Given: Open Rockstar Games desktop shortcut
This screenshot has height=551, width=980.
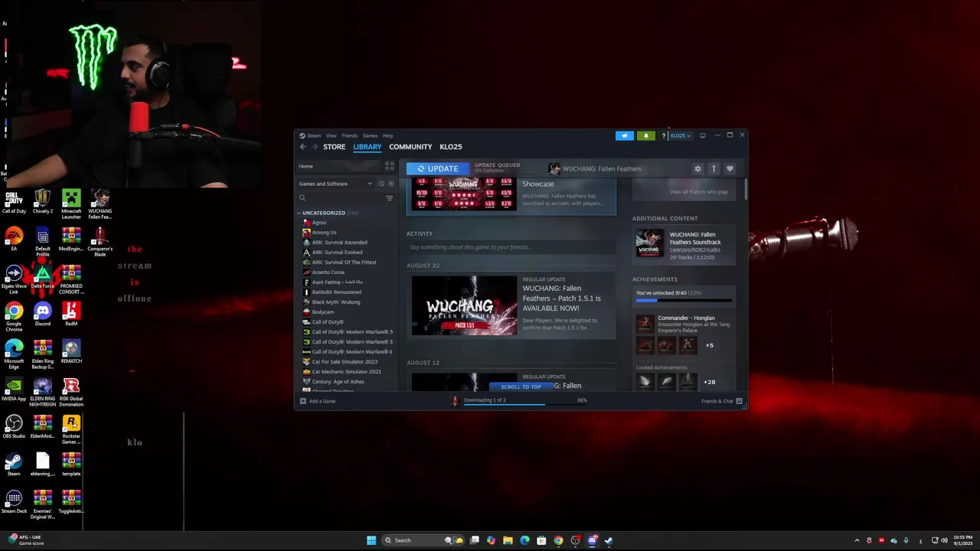Looking at the screenshot, I should coord(71,430).
